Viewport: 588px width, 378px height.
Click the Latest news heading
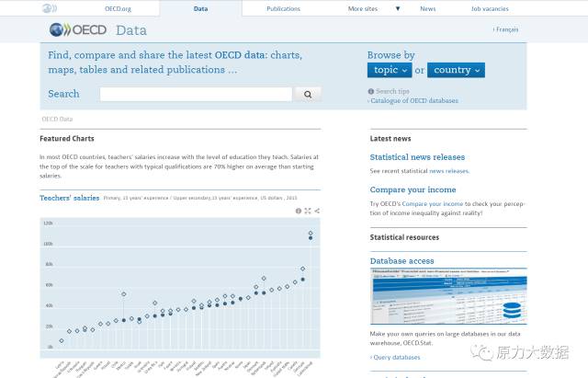tap(390, 139)
